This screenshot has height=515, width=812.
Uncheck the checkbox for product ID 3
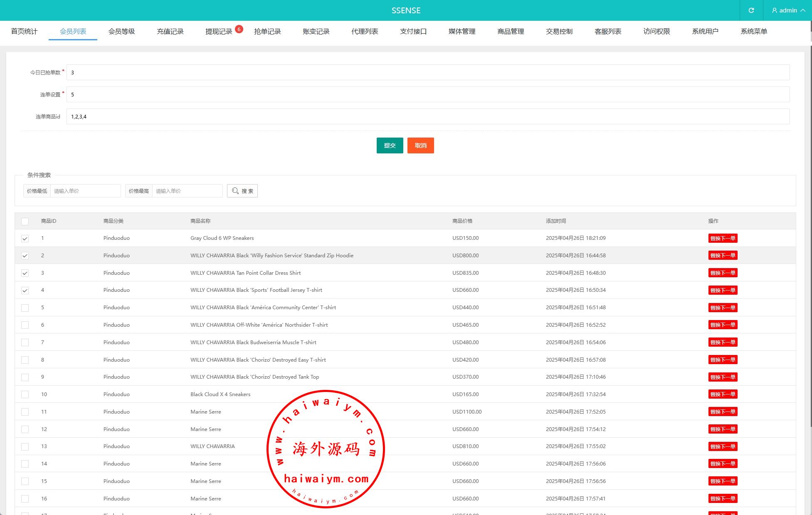pyautogui.click(x=25, y=273)
